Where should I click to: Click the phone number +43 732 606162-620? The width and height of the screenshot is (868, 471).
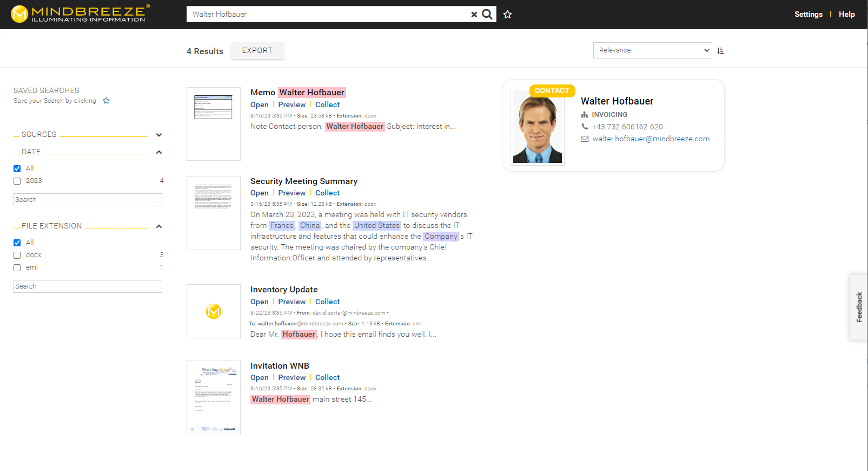click(627, 127)
